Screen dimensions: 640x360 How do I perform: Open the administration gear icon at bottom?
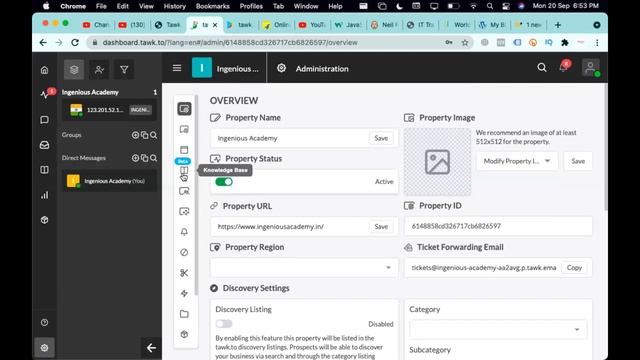pyautogui.click(x=44, y=348)
